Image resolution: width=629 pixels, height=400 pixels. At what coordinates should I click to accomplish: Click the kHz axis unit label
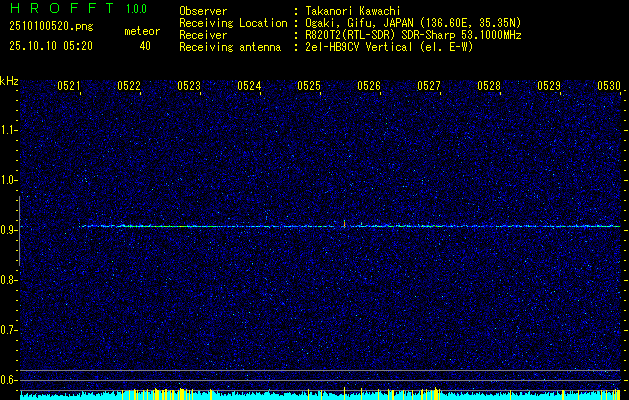[9, 81]
